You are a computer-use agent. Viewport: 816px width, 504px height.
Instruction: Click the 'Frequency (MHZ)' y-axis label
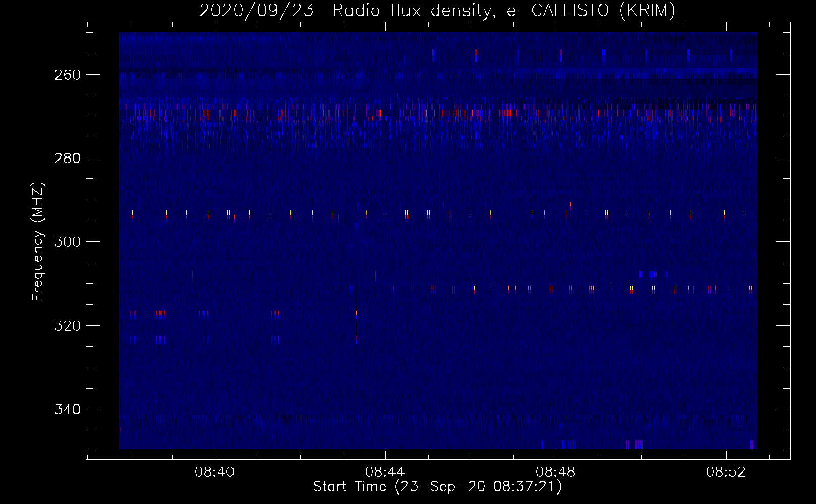[x=38, y=241]
